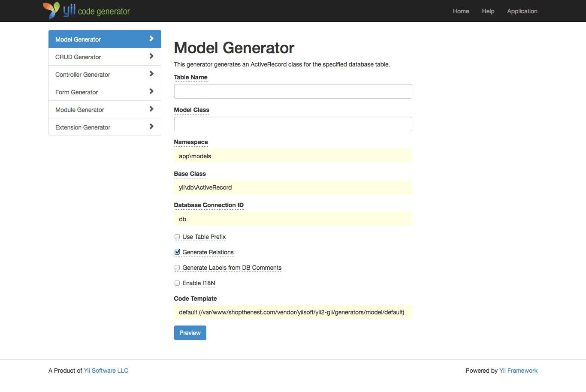This screenshot has height=392, width=586.
Task: Open the Yii Framework footer link
Action: [x=518, y=371]
